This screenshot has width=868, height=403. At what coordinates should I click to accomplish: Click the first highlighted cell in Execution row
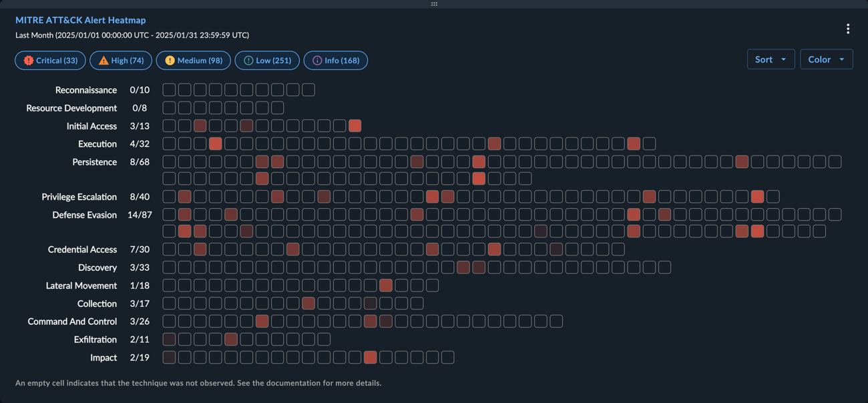[x=216, y=143]
